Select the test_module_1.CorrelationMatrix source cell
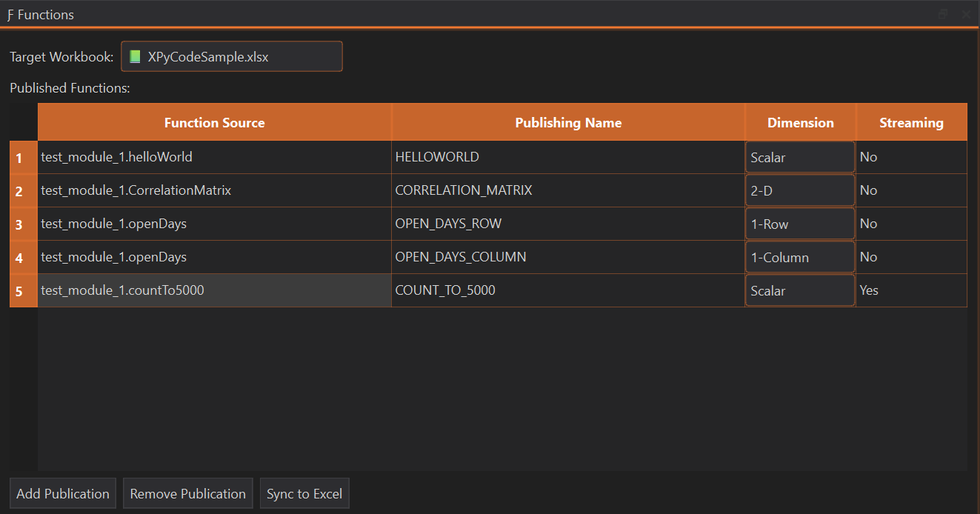980x514 pixels. [x=214, y=190]
